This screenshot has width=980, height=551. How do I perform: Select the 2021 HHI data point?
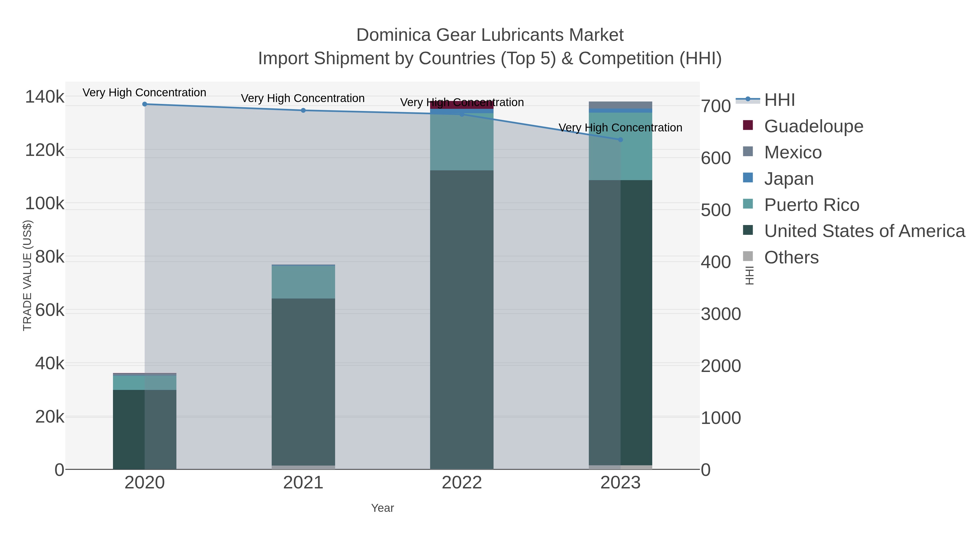(x=303, y=111)
